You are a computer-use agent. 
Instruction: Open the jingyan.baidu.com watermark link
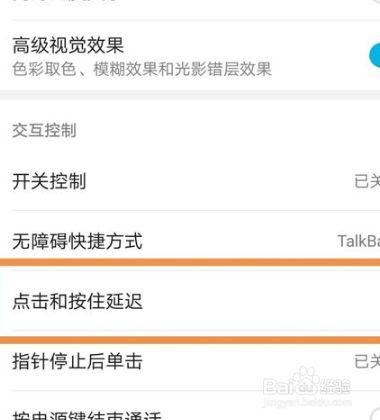coord(307,402)
